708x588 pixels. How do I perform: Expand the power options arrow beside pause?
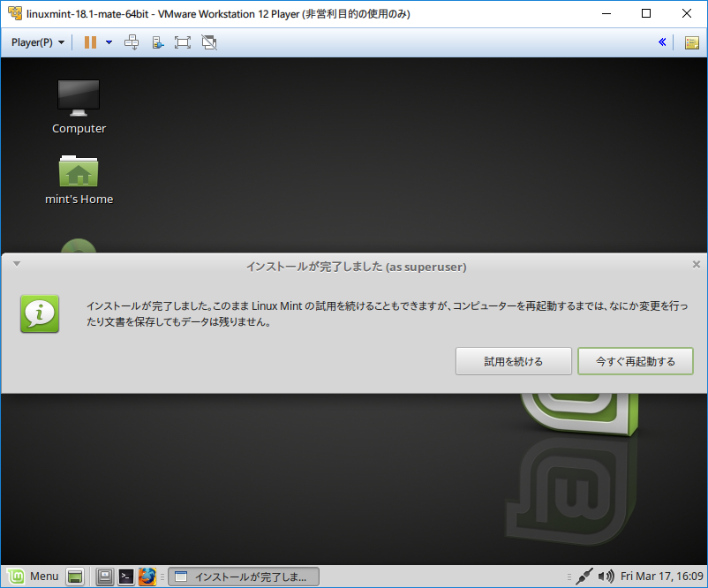[x=109, y=42]
